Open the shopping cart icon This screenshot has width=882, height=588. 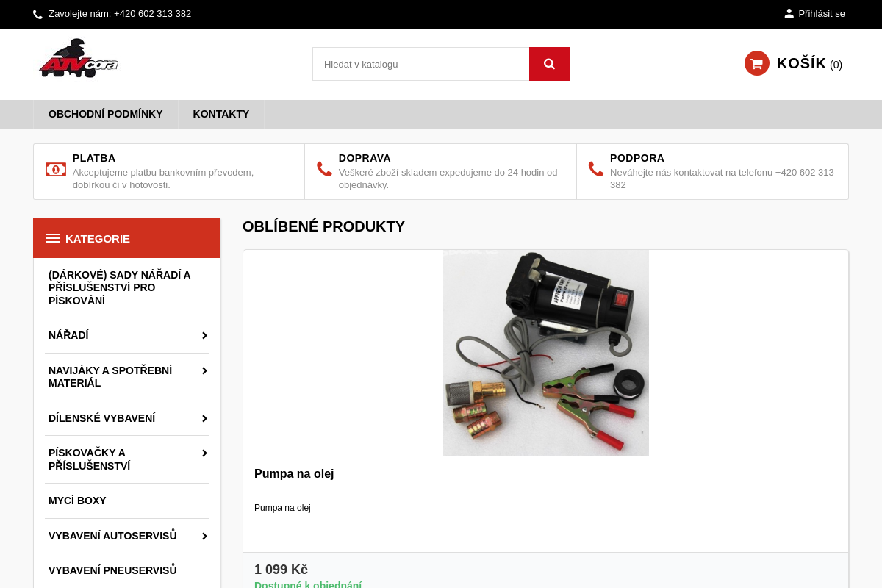tap(756, 63)
